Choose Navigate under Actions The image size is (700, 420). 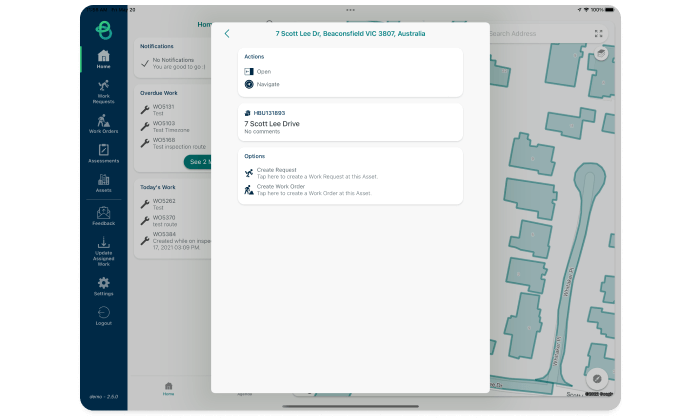pos(268,84)
